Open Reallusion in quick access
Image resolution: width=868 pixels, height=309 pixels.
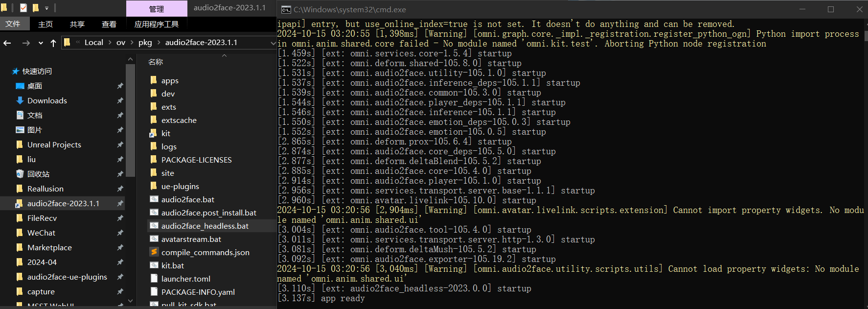tap(46, 189)
